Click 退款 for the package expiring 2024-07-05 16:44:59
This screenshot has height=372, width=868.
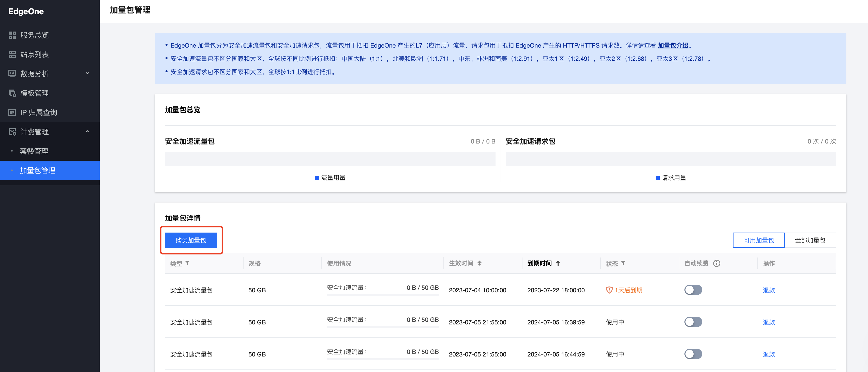[x=769, y=354]
